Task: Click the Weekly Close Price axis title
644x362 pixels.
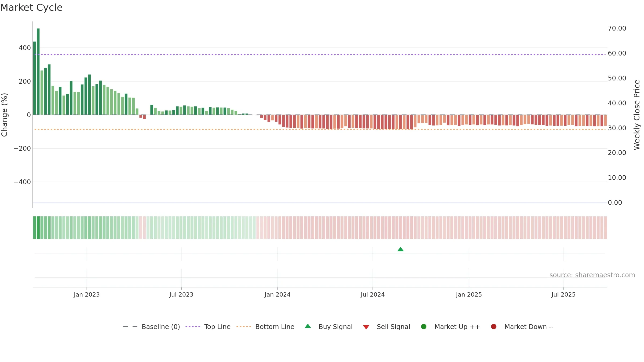Action: pos(637,115)
